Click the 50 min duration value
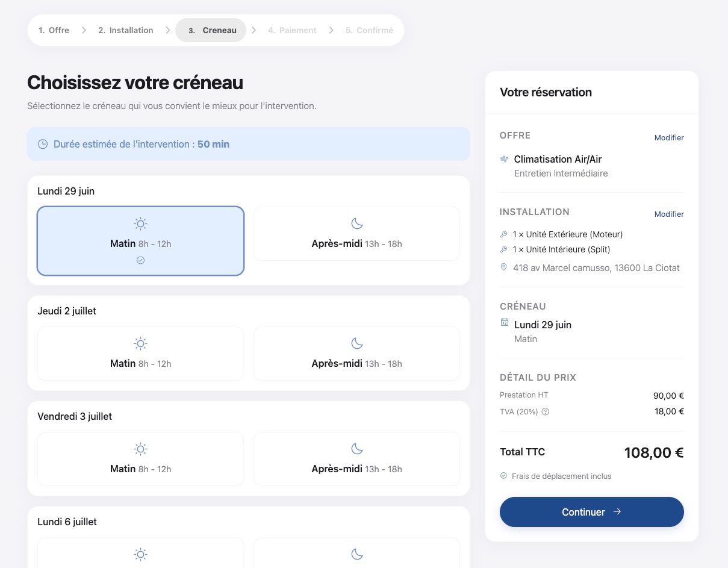 click(213, 145)
